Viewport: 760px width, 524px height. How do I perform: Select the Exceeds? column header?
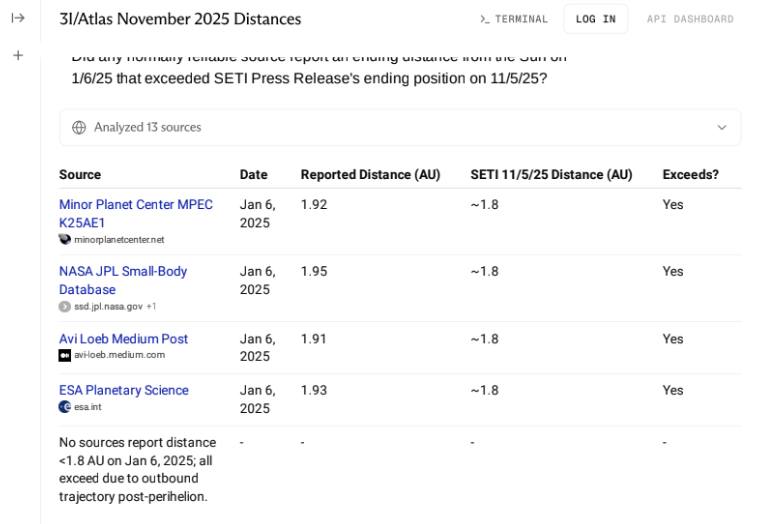point(690,175)
